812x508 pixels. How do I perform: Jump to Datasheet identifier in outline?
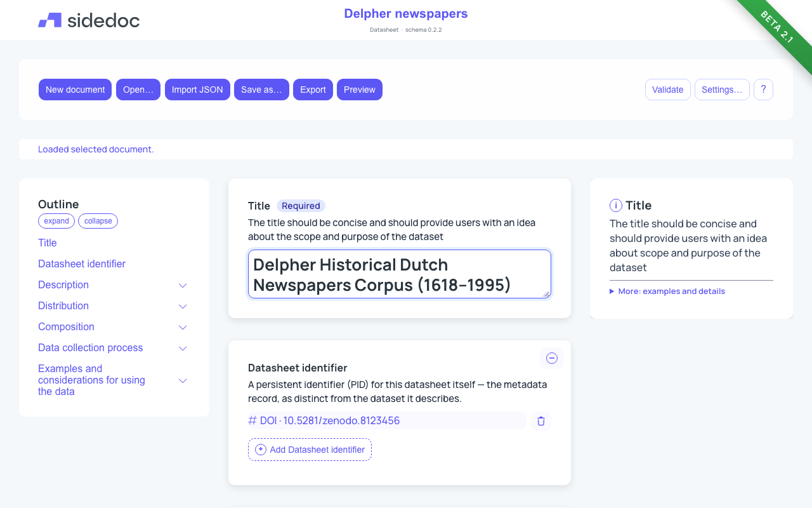(82, 264)
